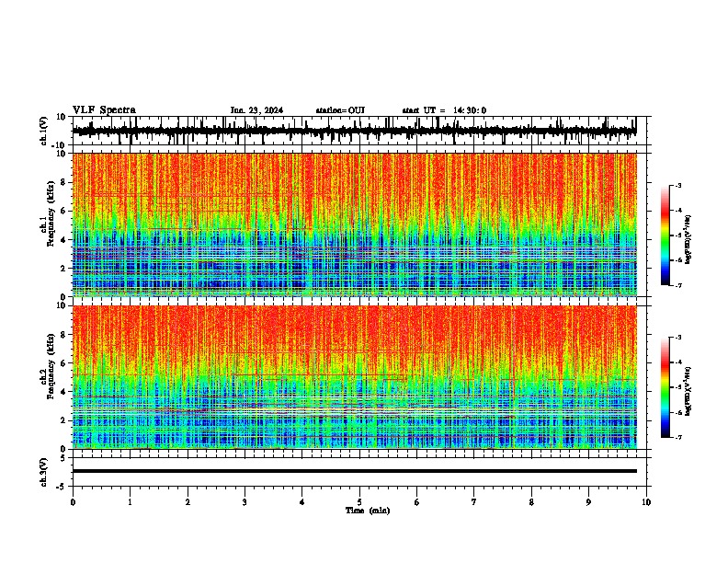
Task: Click tick label 0 on the Time axis
Action: click(x=73, y=502)
